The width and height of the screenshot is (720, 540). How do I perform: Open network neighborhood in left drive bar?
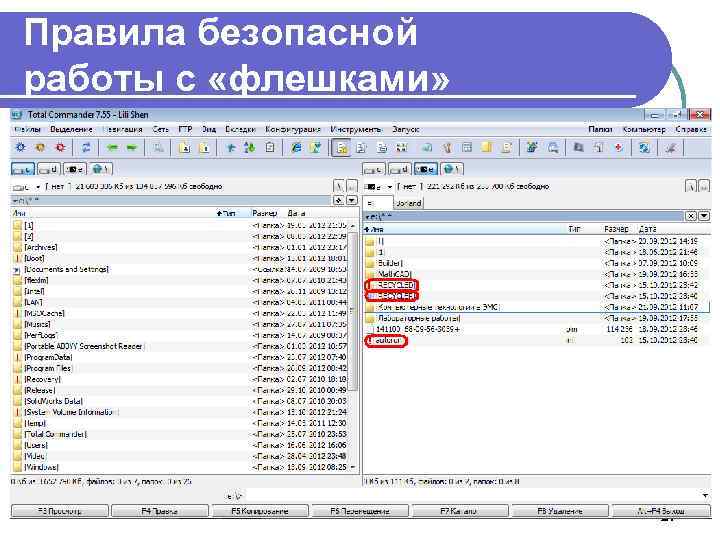pos(101,169)
